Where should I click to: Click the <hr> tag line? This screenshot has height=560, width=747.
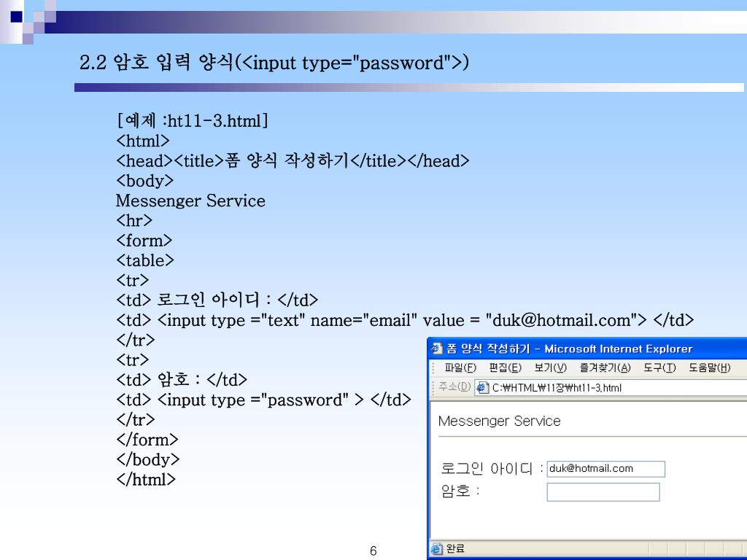click(x=134, y=220)
